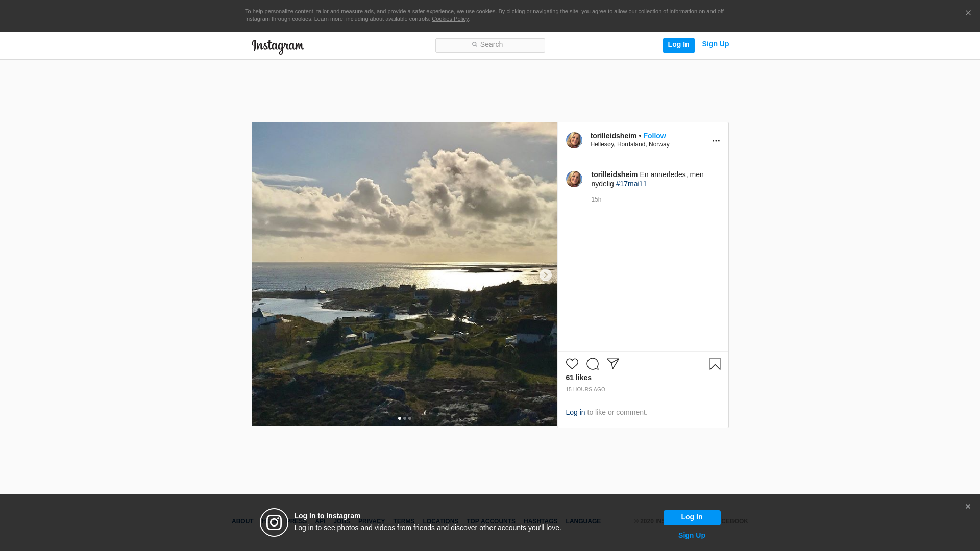Click Log in to like or comment
Screen dimensions: 980x551
(x=575, y=412)
